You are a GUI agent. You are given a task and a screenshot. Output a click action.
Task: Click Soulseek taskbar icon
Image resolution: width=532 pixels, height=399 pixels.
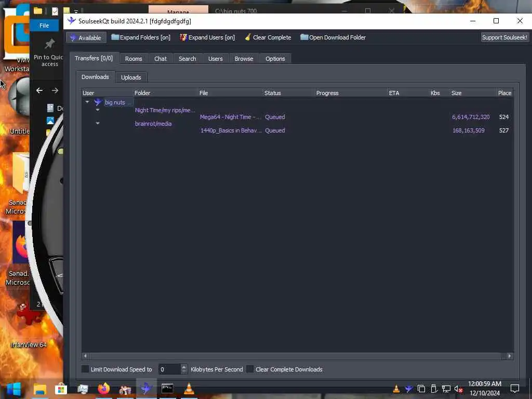146,389
